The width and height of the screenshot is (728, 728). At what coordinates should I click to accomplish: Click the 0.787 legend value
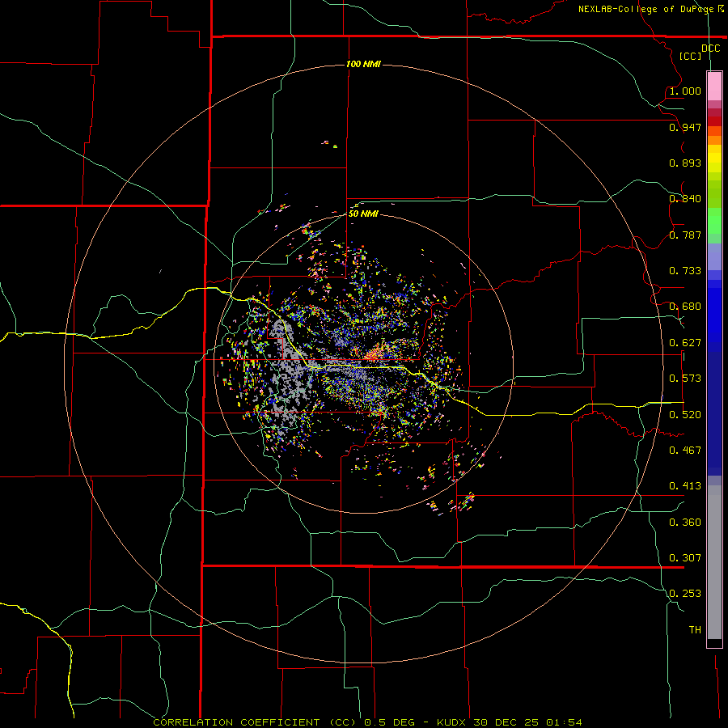pyautogui.click(x=685, y=235)
